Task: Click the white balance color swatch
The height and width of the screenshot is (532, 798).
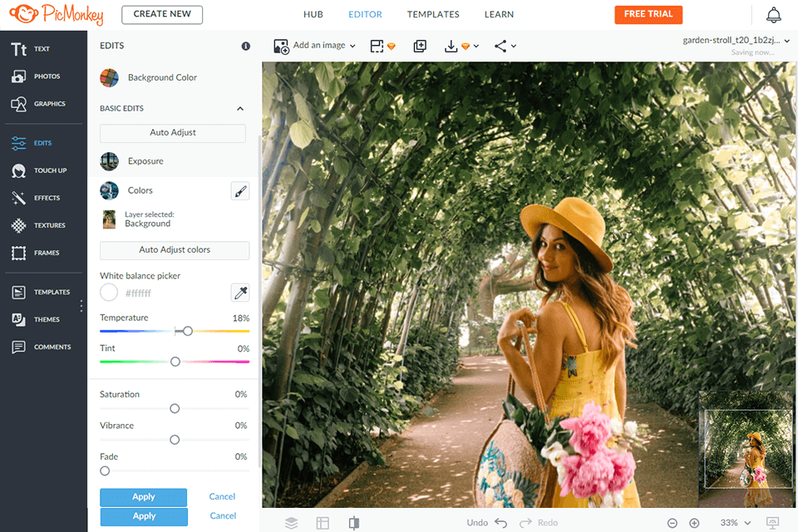Action: (109, 293)
